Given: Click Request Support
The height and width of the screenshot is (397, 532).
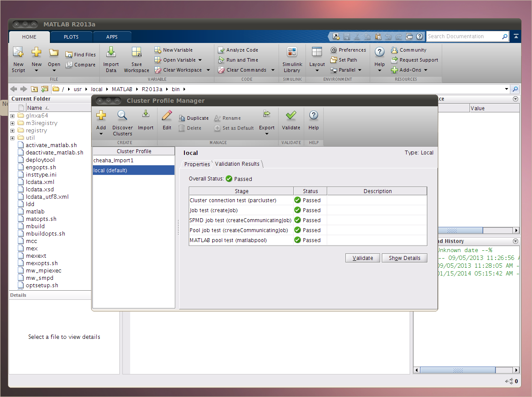Looking at the screenshot, I should pos(414,60).
